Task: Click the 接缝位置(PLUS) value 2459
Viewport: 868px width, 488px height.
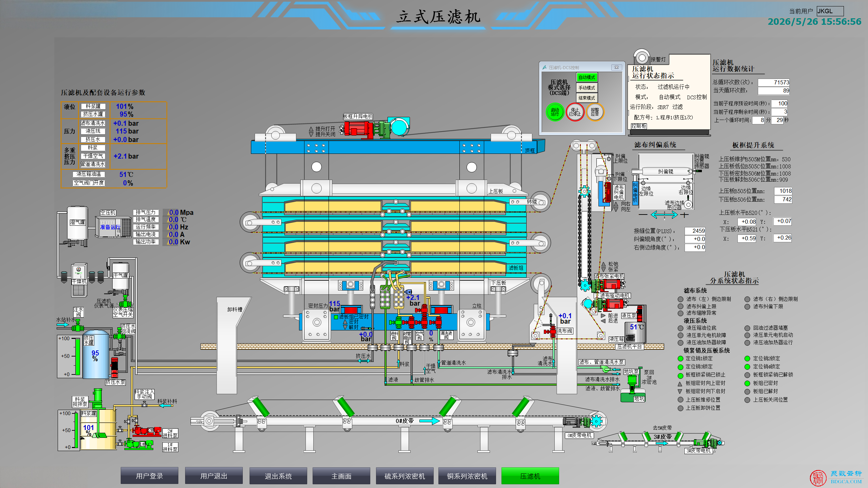Action: 695,231
